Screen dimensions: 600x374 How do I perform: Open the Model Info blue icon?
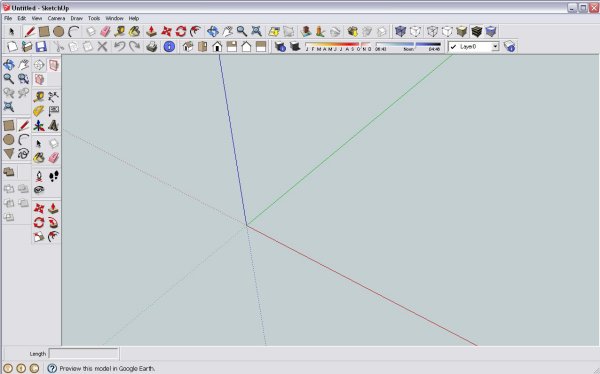point(169,47)
